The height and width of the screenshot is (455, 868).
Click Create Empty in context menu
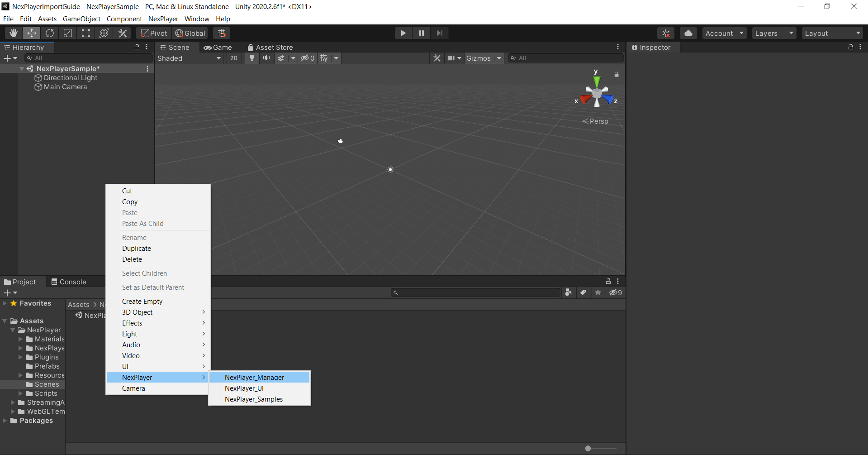pyautogui.click(x=158, y=302)
